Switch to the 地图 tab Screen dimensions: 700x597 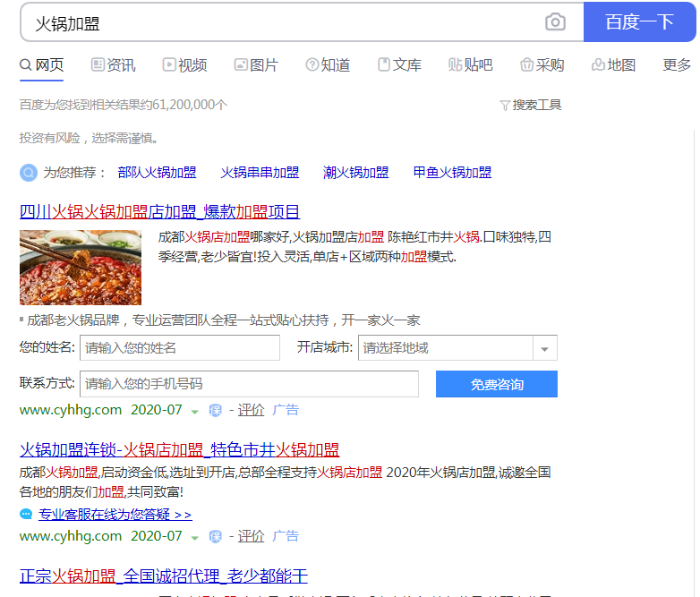(x=614, y=65)
